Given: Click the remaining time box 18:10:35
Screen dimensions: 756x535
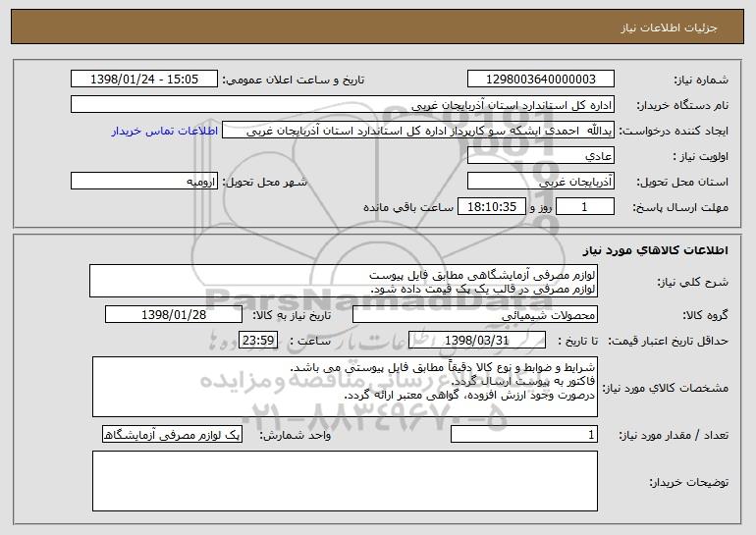Looking at the screenshot, I should tap(491, 206).
